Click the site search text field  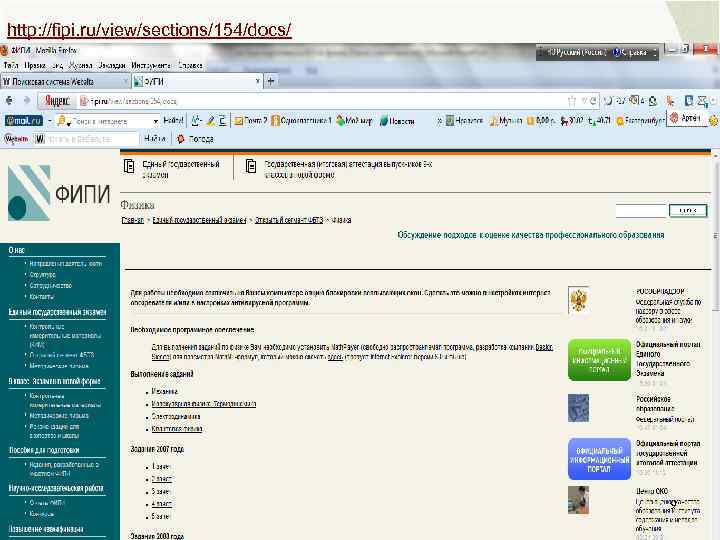tap(641, 211)
